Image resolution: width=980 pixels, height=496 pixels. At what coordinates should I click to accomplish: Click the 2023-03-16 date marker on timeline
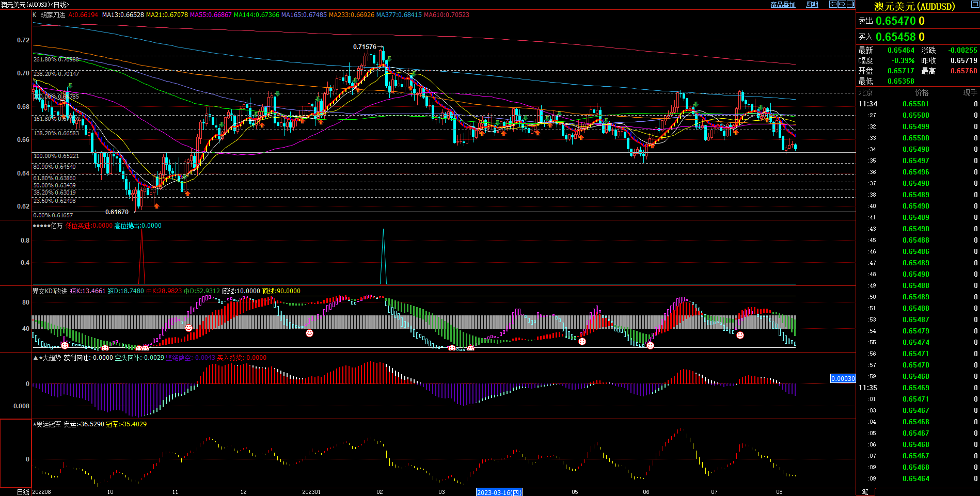tap(499, 492)
